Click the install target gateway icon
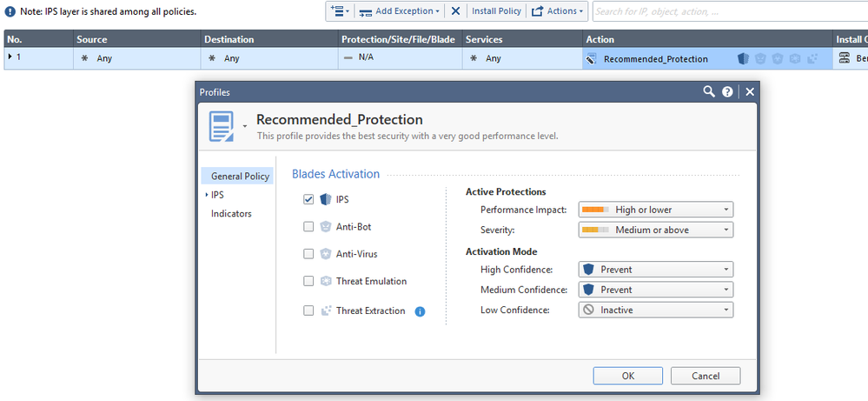Viewport: 868px width, 401px height. 843,59
